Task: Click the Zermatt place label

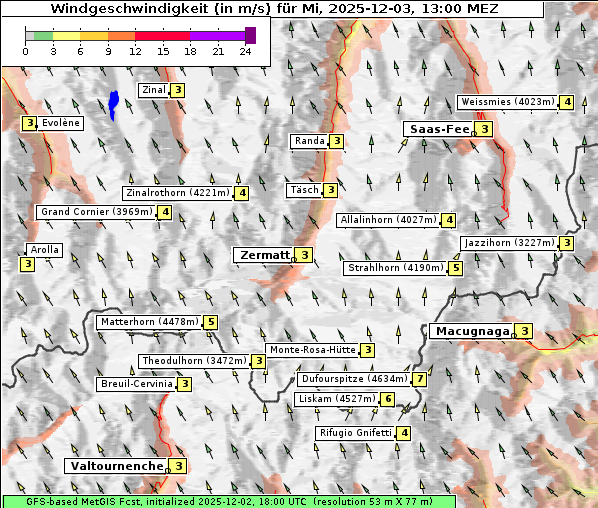Action: pos(265,255)
